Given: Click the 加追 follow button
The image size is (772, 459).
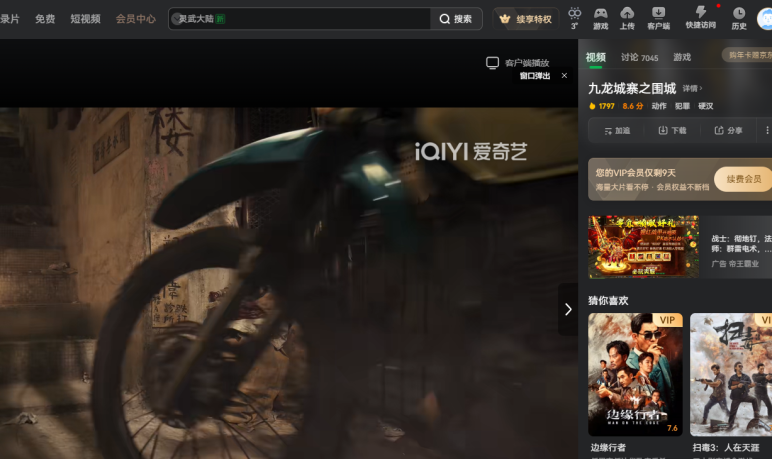Looking at the screenshot, I should (x=617, y=131).
